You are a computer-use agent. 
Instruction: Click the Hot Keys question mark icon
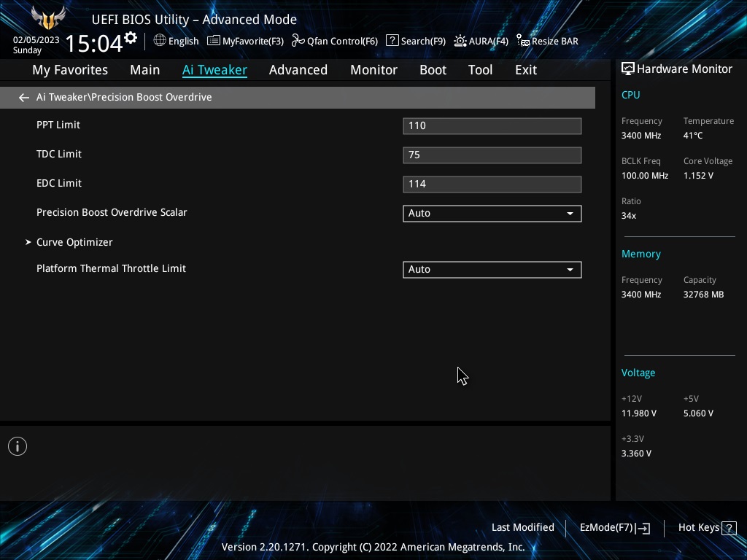coord(729,528)
